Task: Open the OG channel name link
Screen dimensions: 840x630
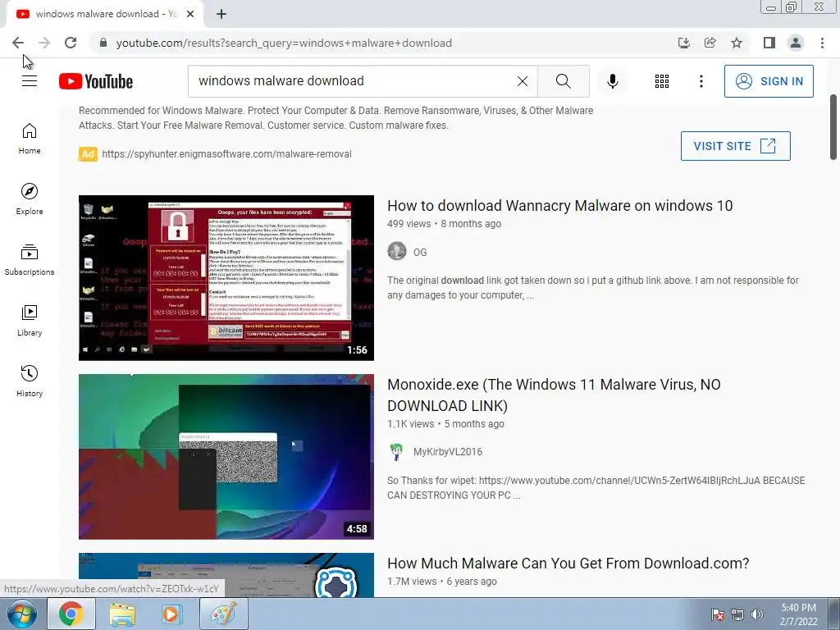Action: 420,253
